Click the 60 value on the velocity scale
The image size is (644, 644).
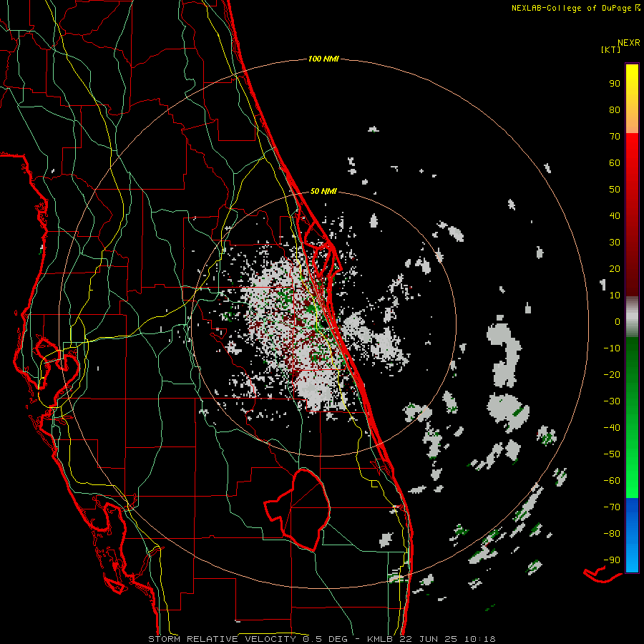pos(615,162)
